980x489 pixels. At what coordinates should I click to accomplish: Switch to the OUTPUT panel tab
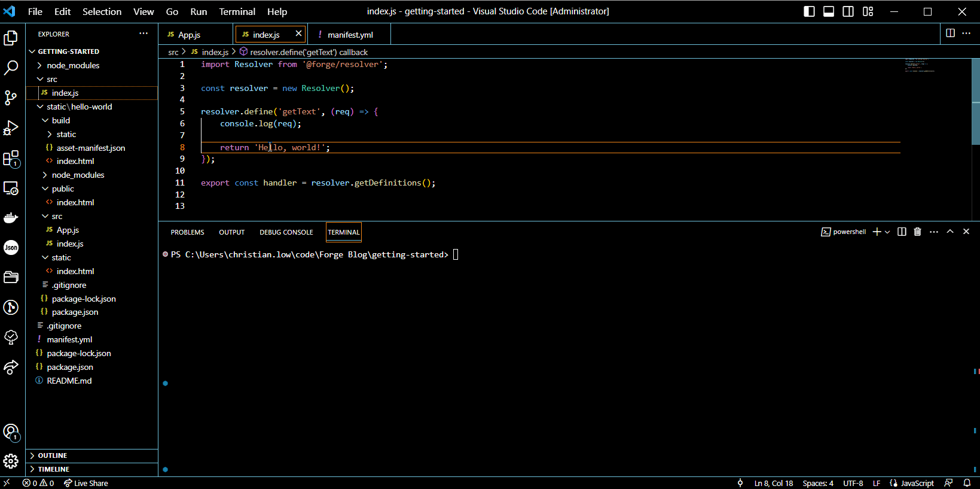tap(232, 232)
